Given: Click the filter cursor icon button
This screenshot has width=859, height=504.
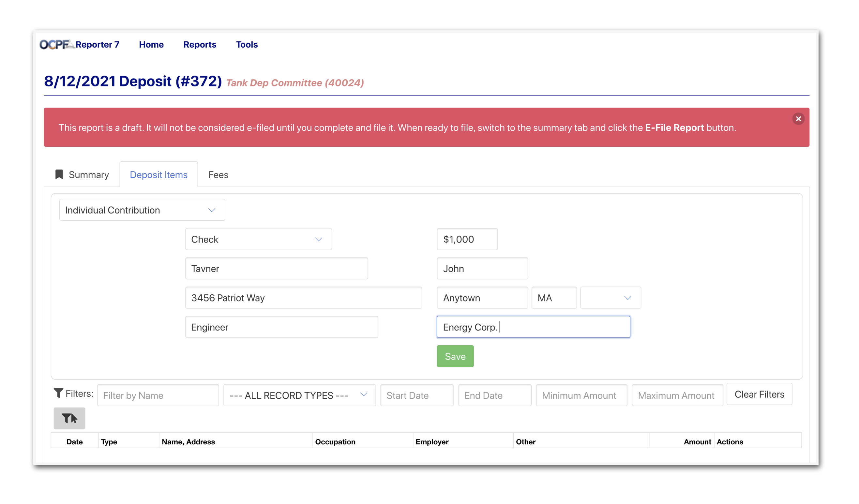Looking at the screenshot, I should pos(69,418).
